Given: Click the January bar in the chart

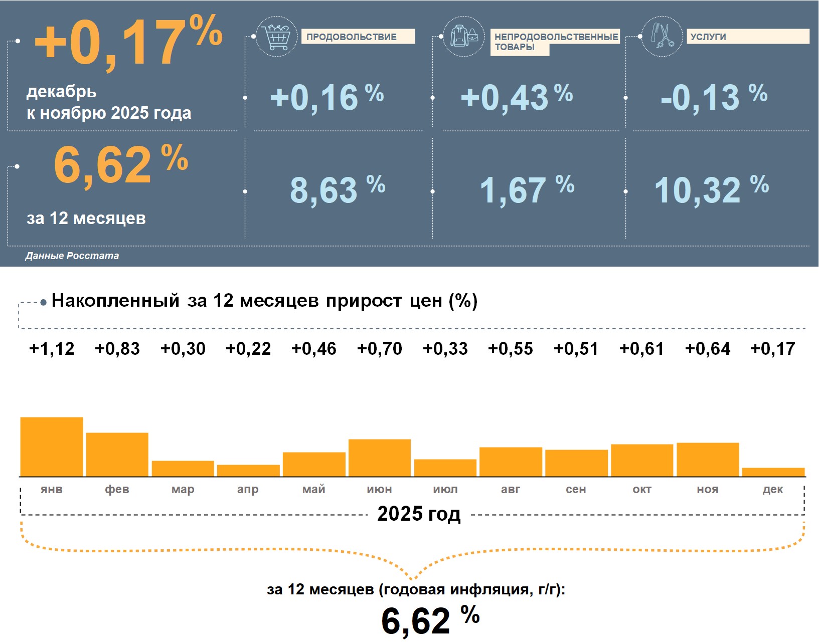Looking at the screenshot, I should point(52,447).
